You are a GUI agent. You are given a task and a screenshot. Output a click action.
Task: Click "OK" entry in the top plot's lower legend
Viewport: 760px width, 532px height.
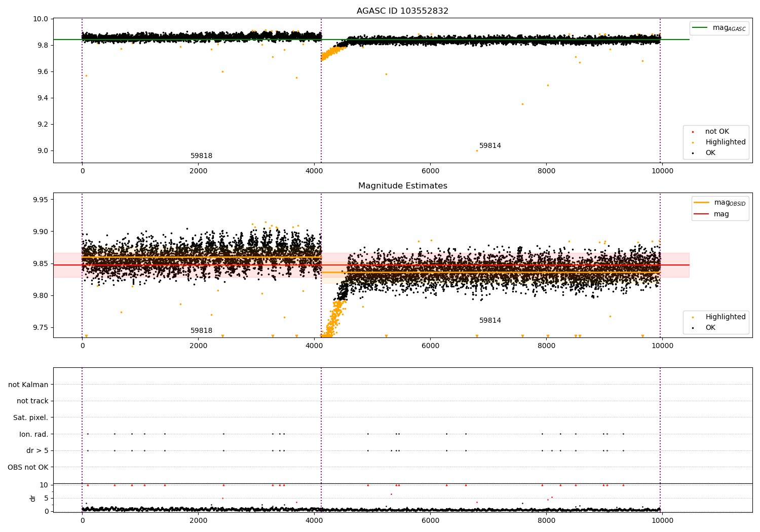(710, 153)
